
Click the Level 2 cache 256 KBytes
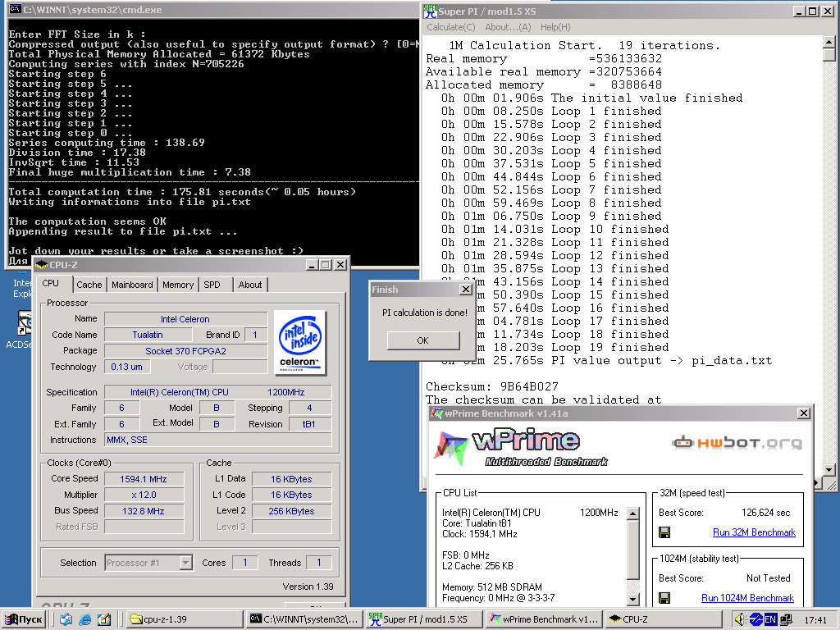click(x=291, y=511)
